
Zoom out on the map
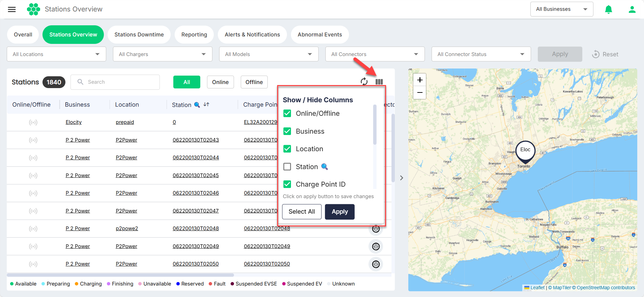click(420, 92)
